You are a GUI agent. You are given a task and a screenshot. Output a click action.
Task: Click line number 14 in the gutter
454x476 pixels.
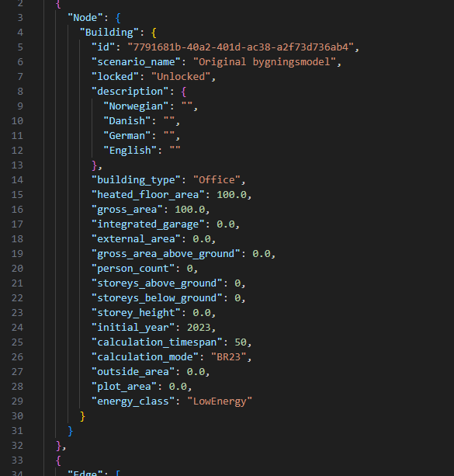click(x=17, y=179)
